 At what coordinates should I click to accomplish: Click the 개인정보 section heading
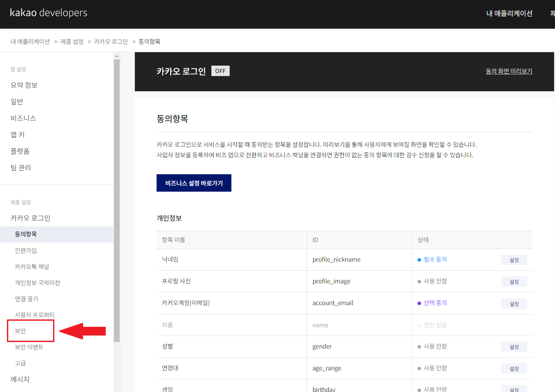point(169,218)
